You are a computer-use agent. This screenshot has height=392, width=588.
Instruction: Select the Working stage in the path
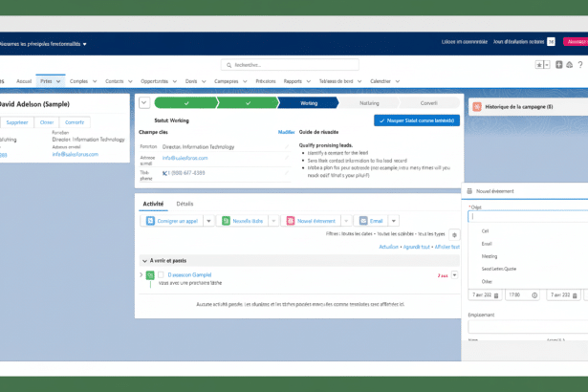tap(309, 103)
